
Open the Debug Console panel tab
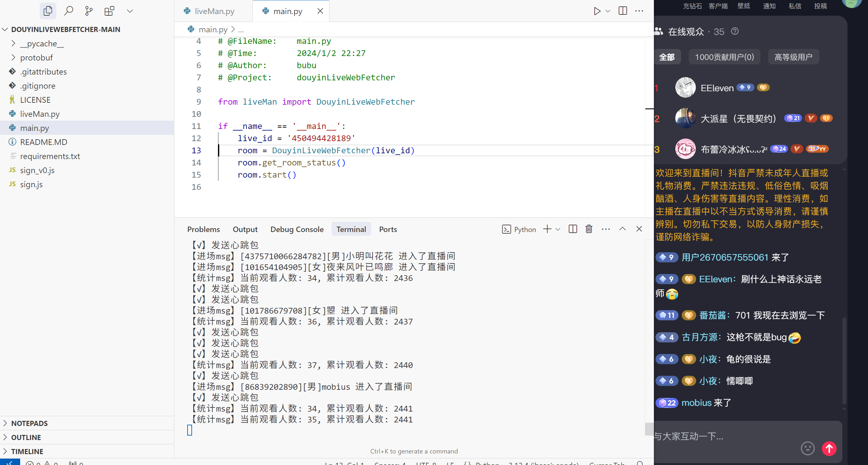click(297, 229)
